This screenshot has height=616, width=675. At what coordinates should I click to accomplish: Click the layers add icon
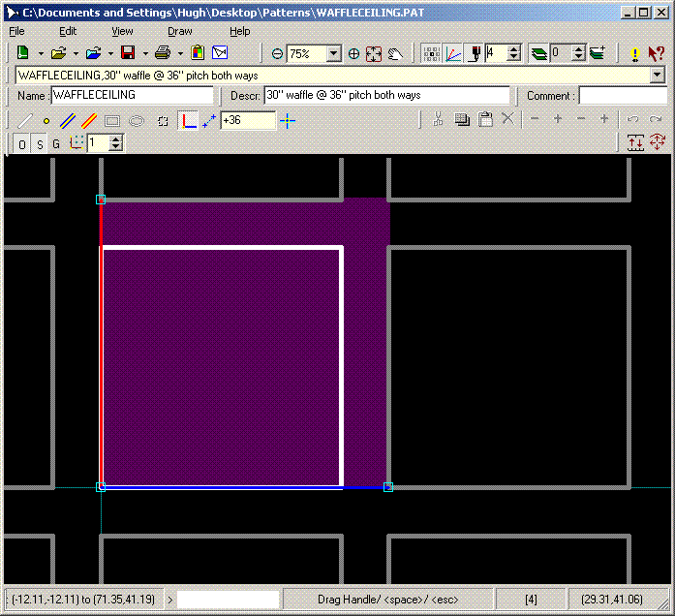tap(598, 53)
